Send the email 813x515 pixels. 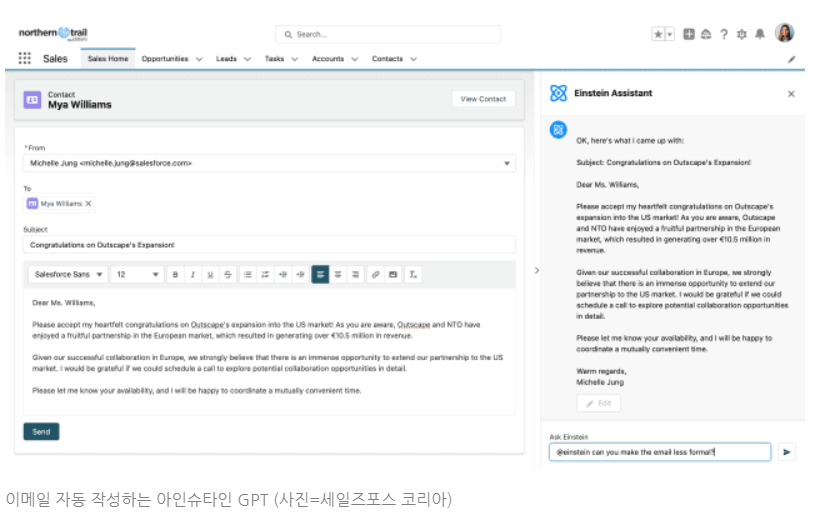tap(41, 432)
